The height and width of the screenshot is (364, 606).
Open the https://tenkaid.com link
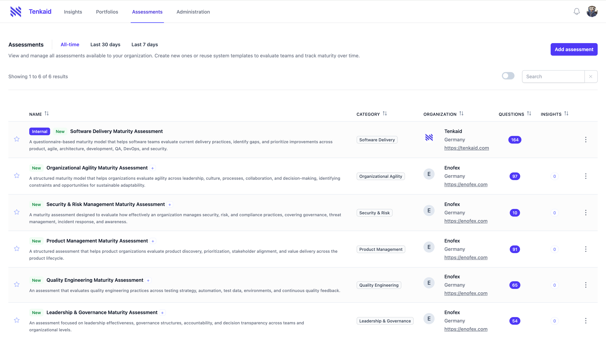[x=467, y=148]
